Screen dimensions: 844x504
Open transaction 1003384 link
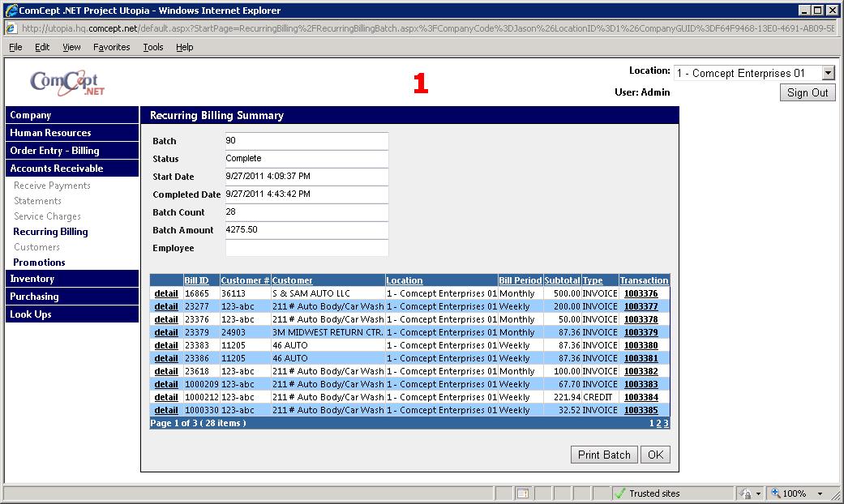640,397
